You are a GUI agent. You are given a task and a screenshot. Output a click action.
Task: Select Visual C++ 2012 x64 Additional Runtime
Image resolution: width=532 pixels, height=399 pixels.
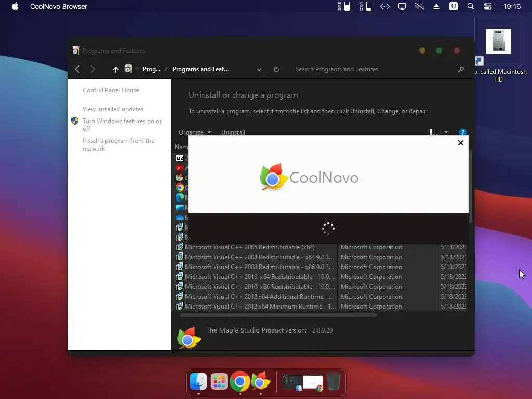pyautogui.click(x=255, y=297)
